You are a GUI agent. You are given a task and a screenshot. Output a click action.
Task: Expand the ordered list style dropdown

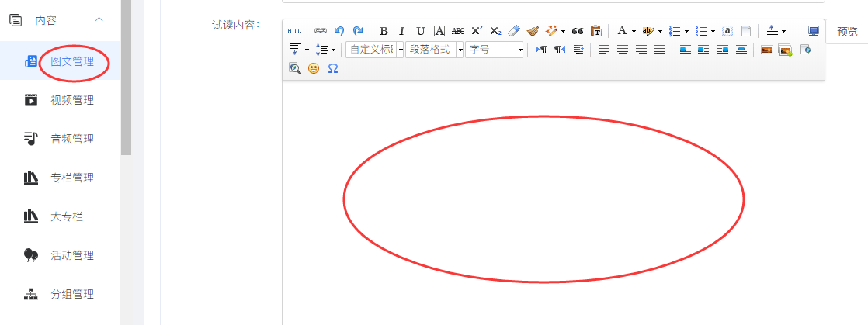[686, 32]
